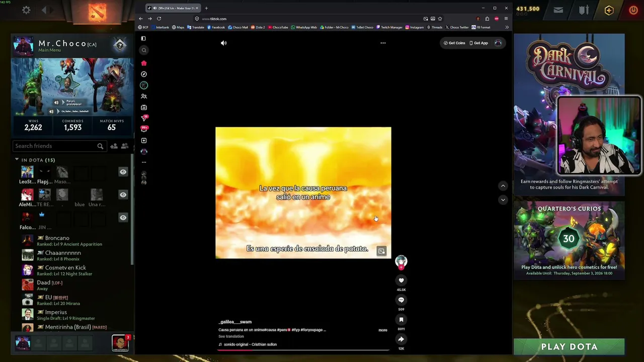Share the TikTok video
The image size is (644, 362).
coord(401,339)
